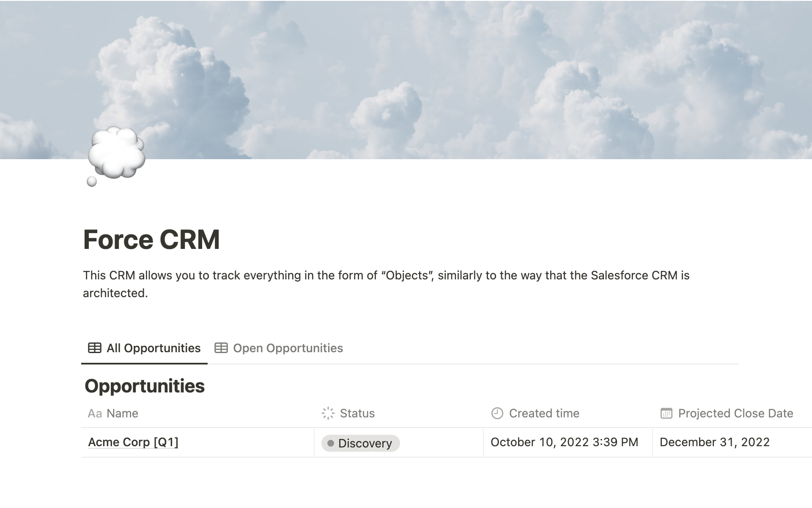Click the grid/table view icon for Open Opportunities
Viewport: 812px width, 508px height.
tap(222, 348)
